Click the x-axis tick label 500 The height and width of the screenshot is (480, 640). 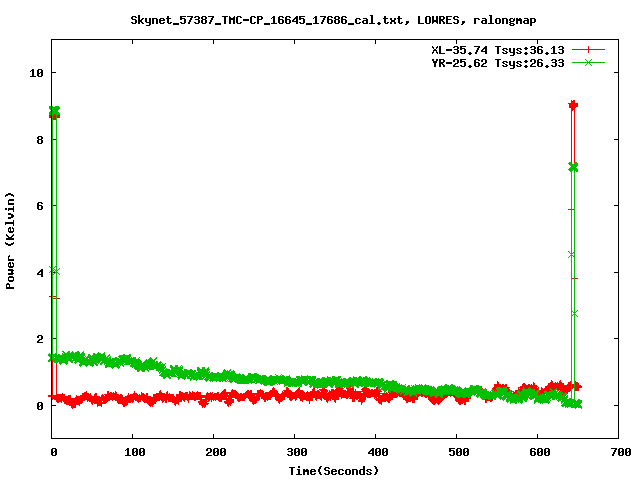458,452
